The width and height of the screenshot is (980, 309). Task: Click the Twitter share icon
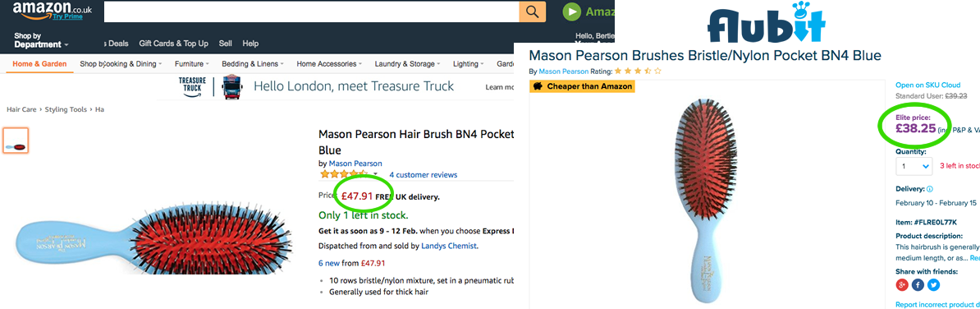pos(934,285)
